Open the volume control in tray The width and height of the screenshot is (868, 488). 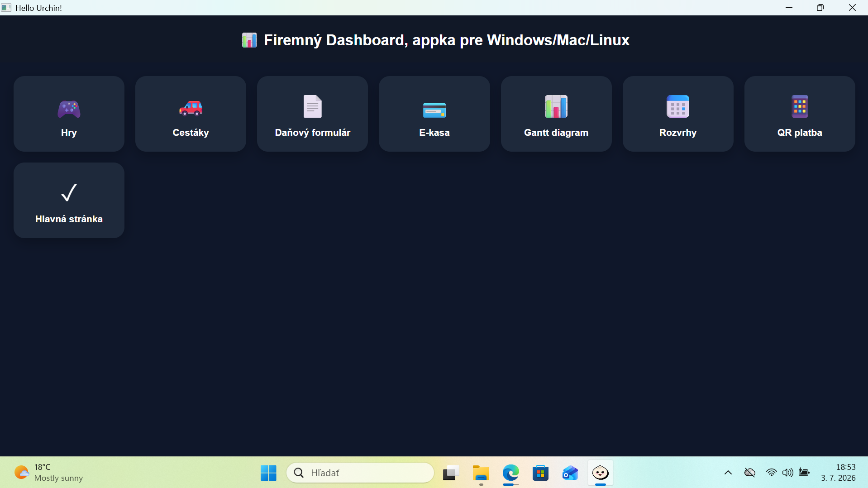[787, 473]
